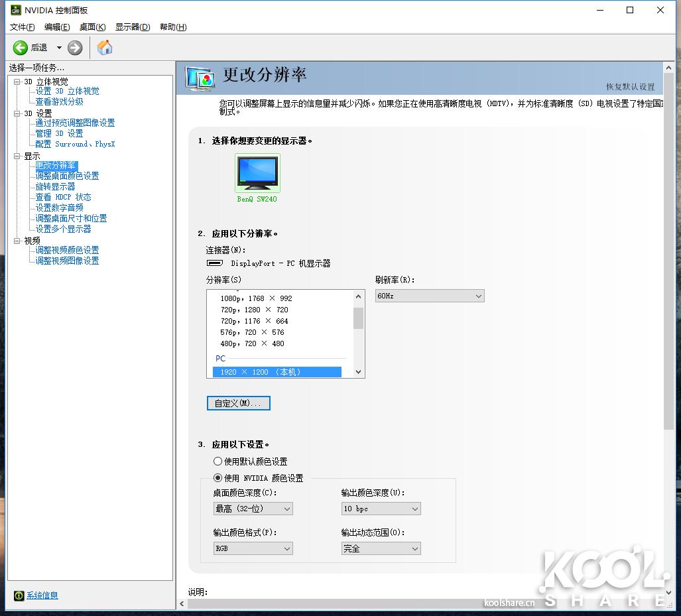
Task: Click the 自定义(M)... button
Action: point(238,402)
